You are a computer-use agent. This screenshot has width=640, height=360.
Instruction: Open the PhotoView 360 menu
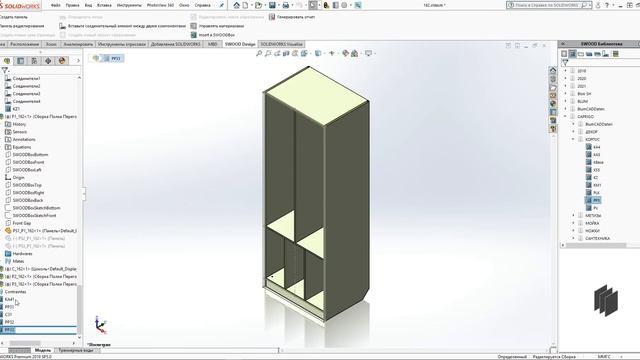[160, 5]
